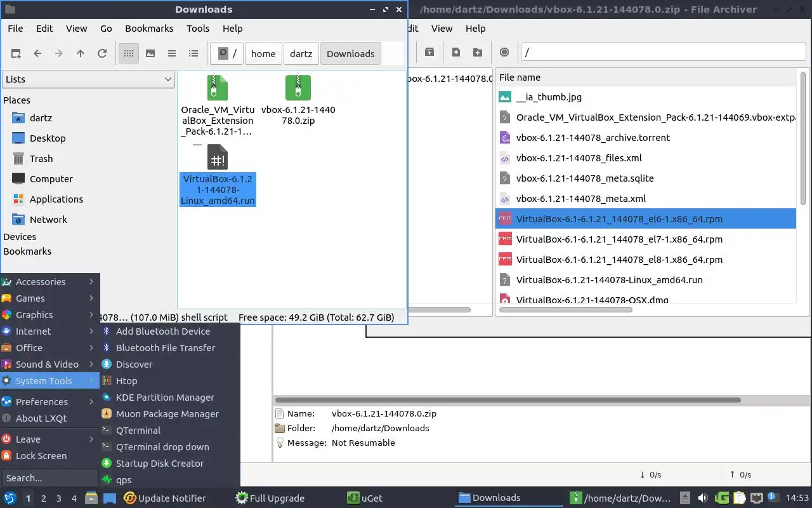Open the Help menu in Downloads window
This screenshot has height=508, width=812.
pyautogui.click(x=233, y=29)
